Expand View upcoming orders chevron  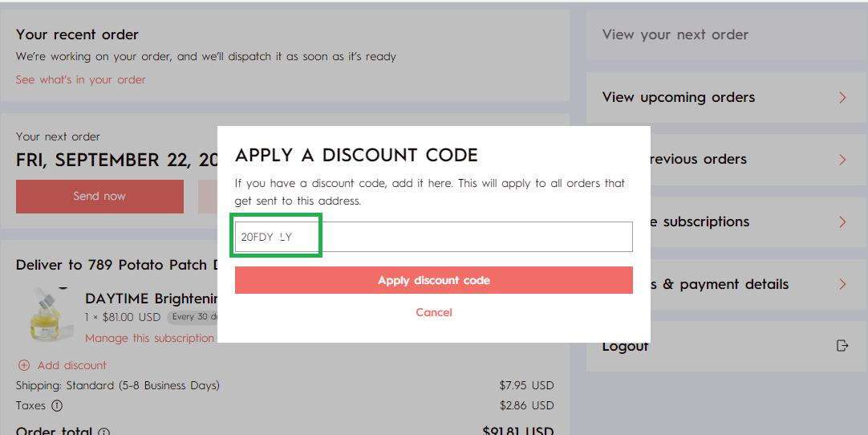(842, 98)
